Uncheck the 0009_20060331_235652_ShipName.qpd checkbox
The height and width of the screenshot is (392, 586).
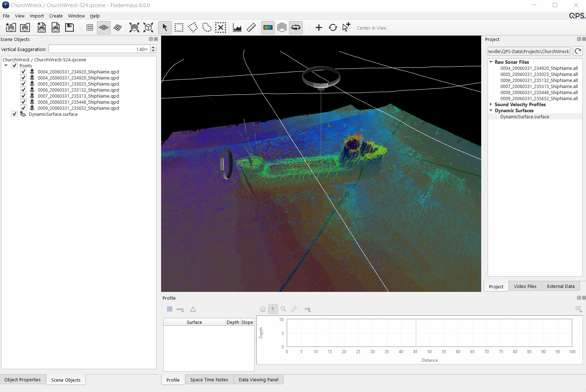(24, 108)
